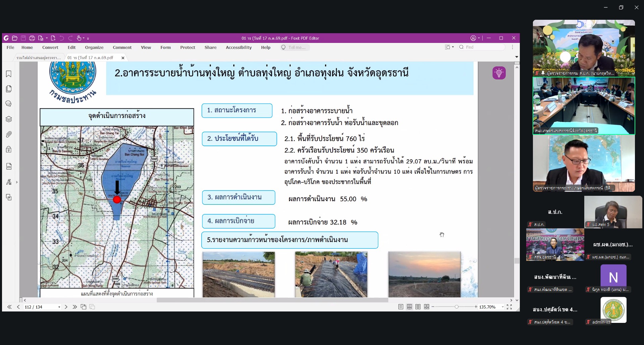Switch to continuous page view
This screenshot has width=644, height=345.
coord(409,307)
